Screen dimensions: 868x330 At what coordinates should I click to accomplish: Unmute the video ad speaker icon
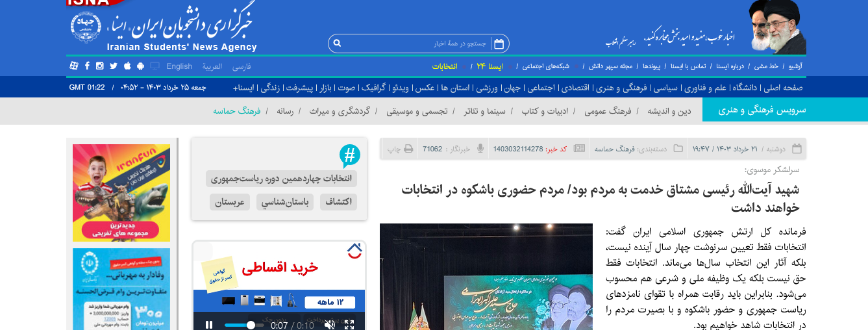(x=330, y=325)
